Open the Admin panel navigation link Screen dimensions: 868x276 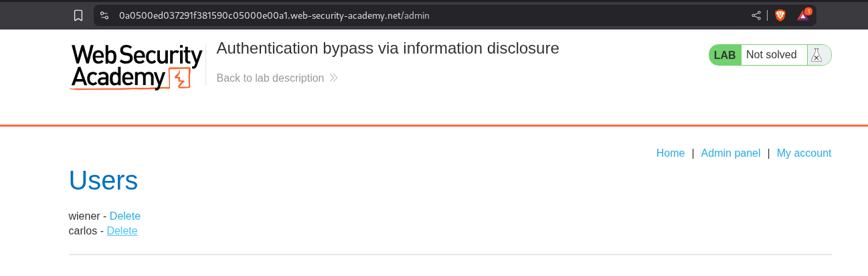(730, 153)
